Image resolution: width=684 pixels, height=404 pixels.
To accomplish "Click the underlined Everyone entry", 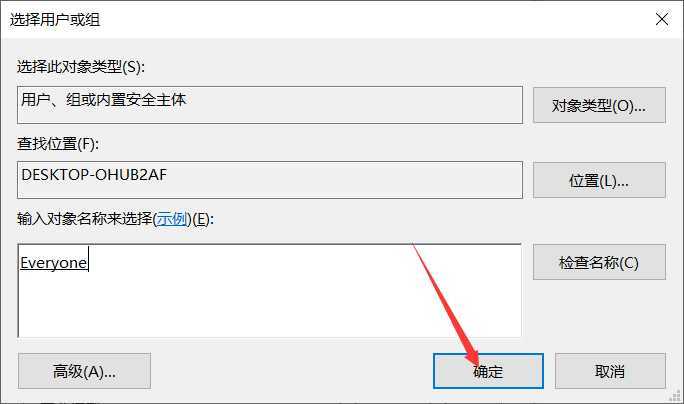I will click(x=53, y=263).
